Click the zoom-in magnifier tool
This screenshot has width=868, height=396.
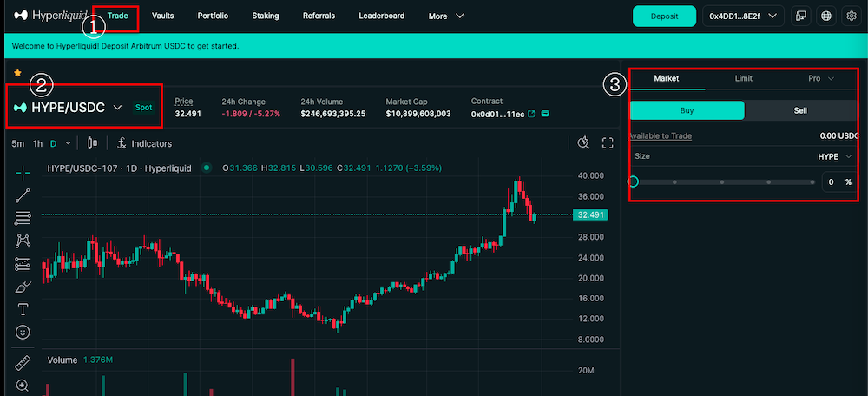pyautogui.click(x=23, y=385)
